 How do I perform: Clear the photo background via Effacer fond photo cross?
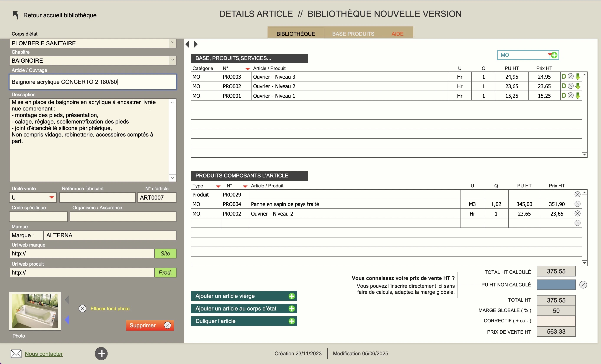(82, 308)
